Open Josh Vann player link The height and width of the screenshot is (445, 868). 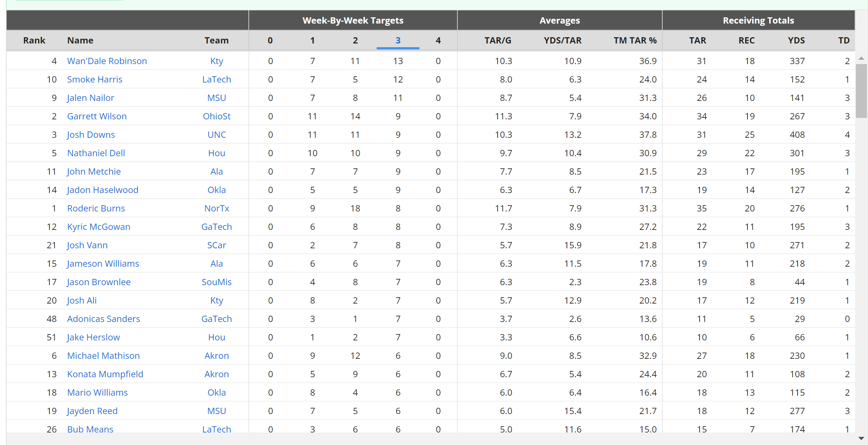coord(87,245)
